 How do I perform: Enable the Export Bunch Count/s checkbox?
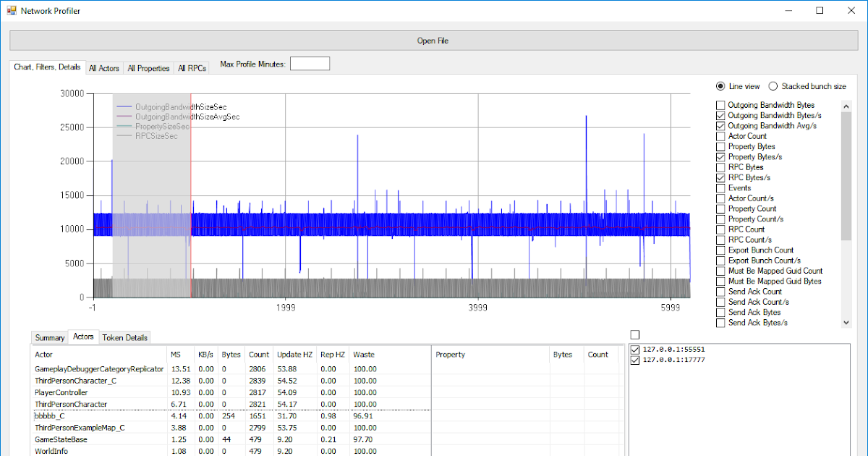tap(720, 261)
